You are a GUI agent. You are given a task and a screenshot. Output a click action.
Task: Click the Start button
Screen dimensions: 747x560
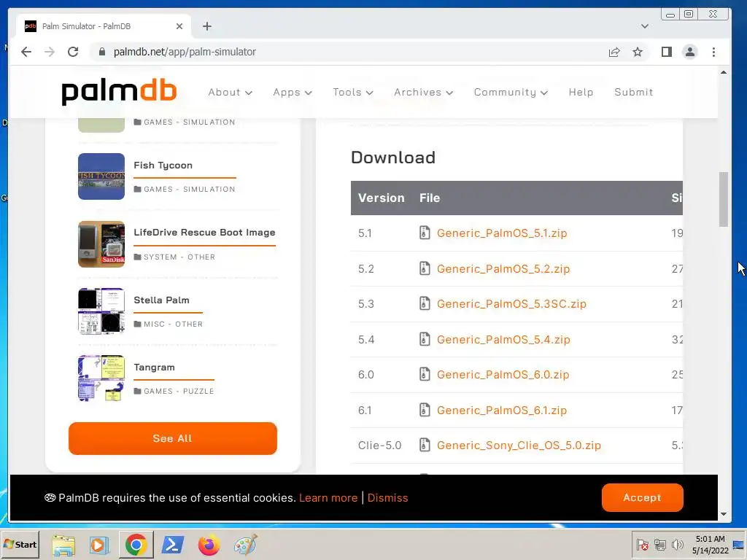click(20, 545)
